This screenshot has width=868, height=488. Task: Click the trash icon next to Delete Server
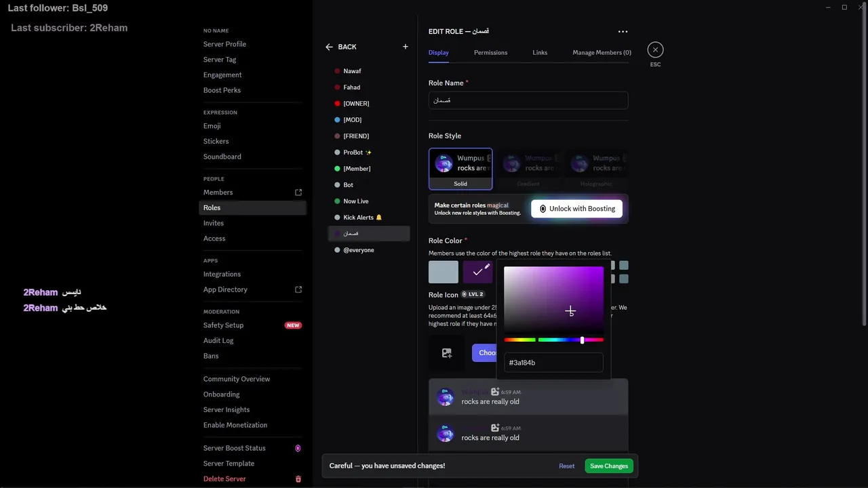pyautogui.click(x=298, y=479)
